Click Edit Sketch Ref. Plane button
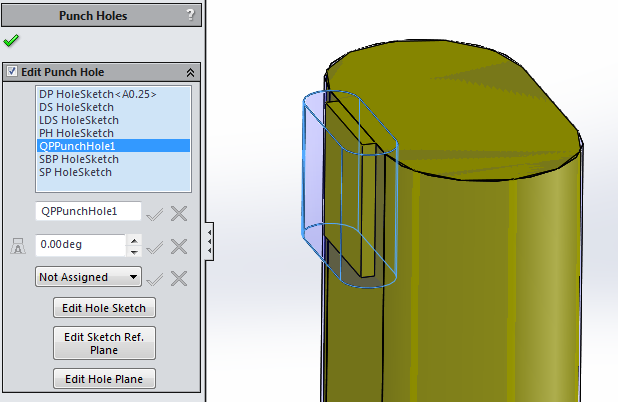 pyautogui.click(x=104, y=343)
